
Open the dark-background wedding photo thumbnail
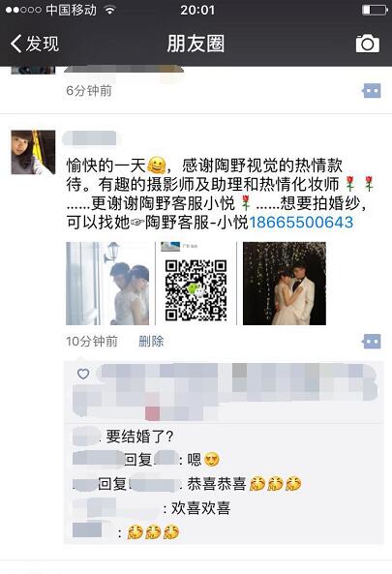coord(285,284)
